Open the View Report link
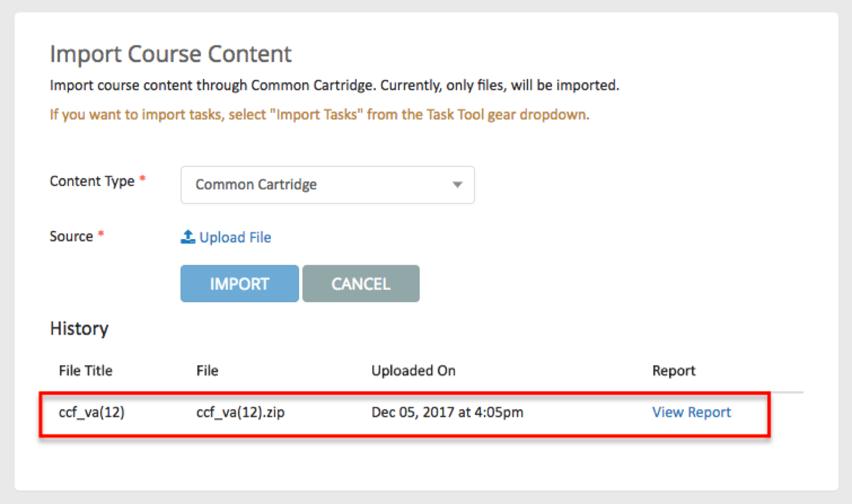 [x=691, y=412]
